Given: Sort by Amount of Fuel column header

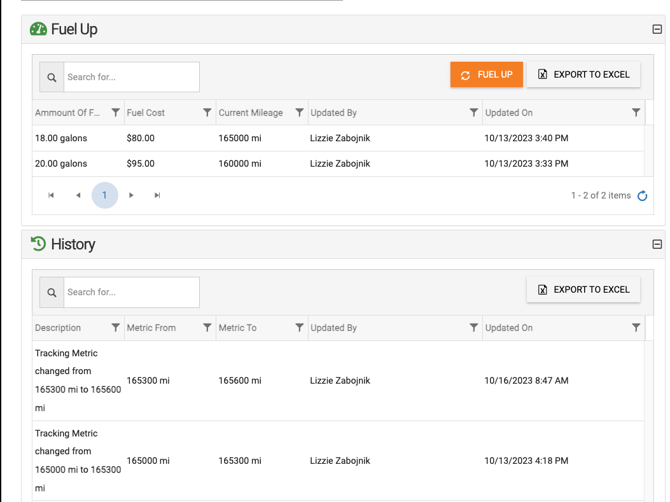Looking at the screenshot, I should pyautogui.click(x=67, y=113).
